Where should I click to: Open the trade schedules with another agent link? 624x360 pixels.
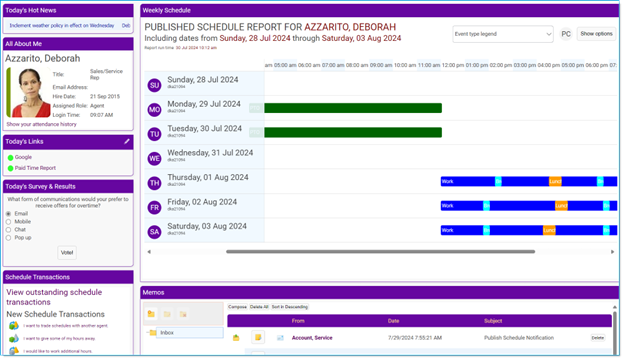66,326
